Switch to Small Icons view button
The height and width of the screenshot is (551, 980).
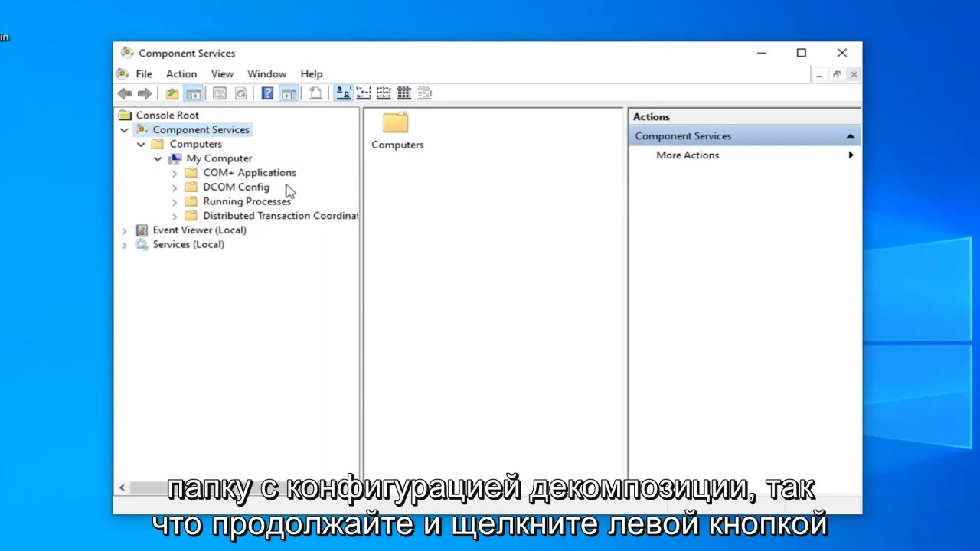pyautogui.click(x=364, y=93)
